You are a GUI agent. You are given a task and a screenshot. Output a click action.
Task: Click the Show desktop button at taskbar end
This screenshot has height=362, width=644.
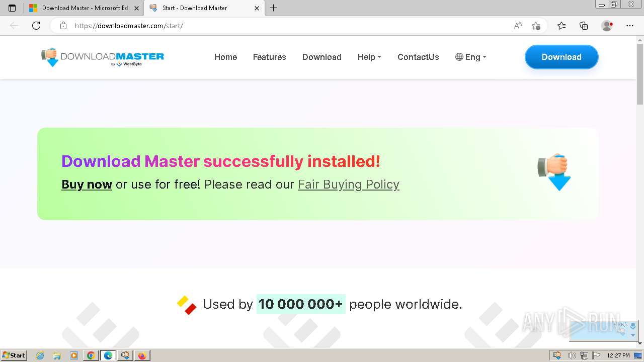[638, 355]
